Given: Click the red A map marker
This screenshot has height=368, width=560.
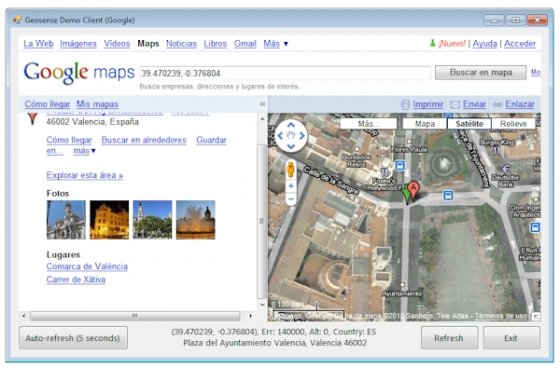Looking at the screenshot, I should coord(413,190).
